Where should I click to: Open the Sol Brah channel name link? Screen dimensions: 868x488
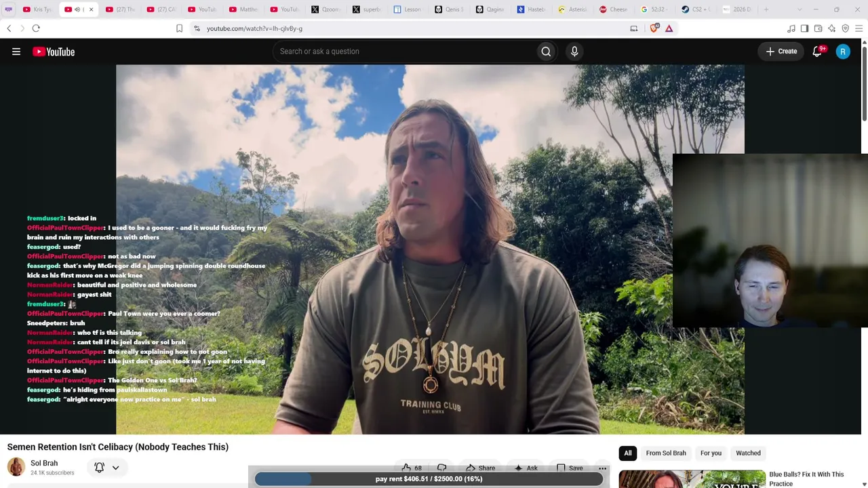(x=44, y=463)
